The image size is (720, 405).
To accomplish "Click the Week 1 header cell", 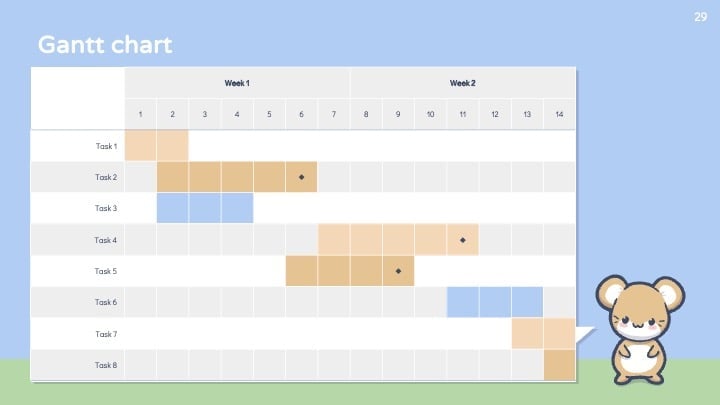I will click(237, 83).
